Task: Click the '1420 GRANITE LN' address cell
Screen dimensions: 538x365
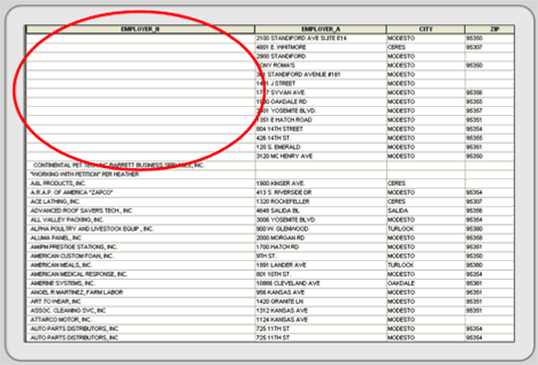Action: click(320, 302)
